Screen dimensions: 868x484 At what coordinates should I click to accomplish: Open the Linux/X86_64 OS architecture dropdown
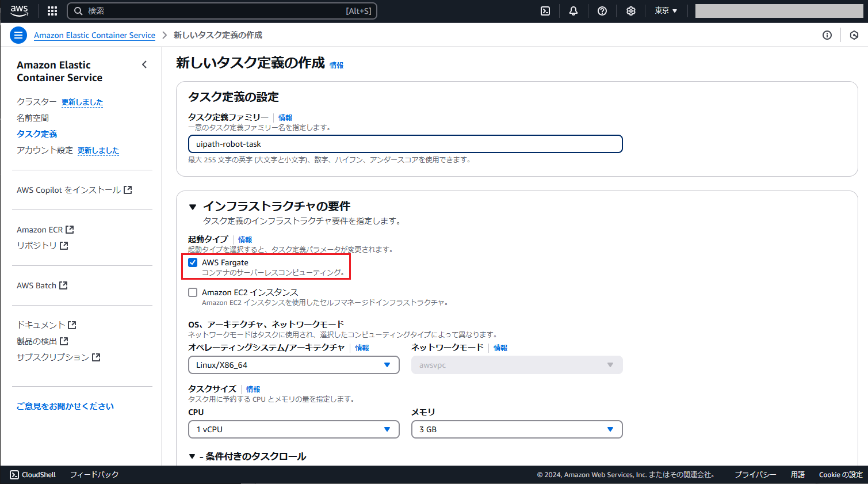tap(294, 365)
